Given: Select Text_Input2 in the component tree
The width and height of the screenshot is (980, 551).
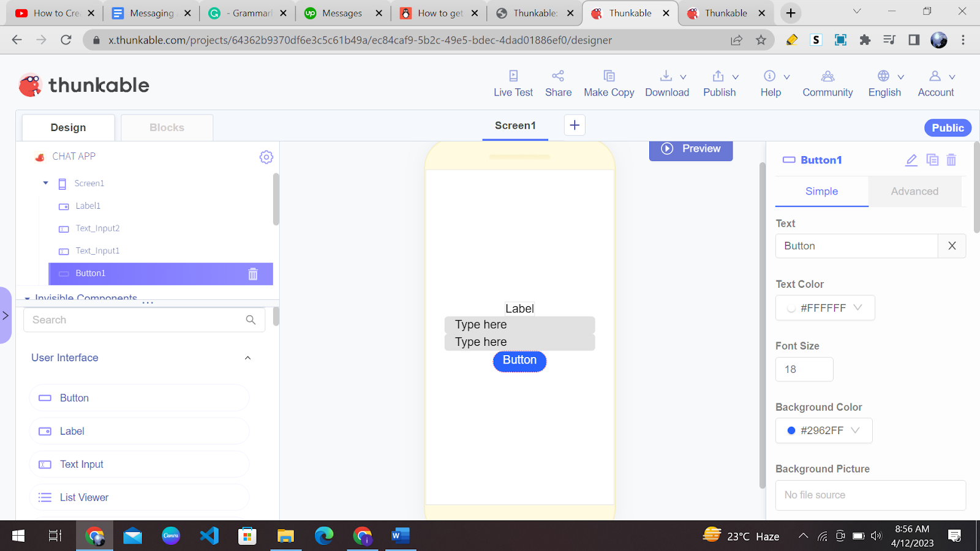Looking at the screenshot, I should pyautogui.click(x=97, y=228).
